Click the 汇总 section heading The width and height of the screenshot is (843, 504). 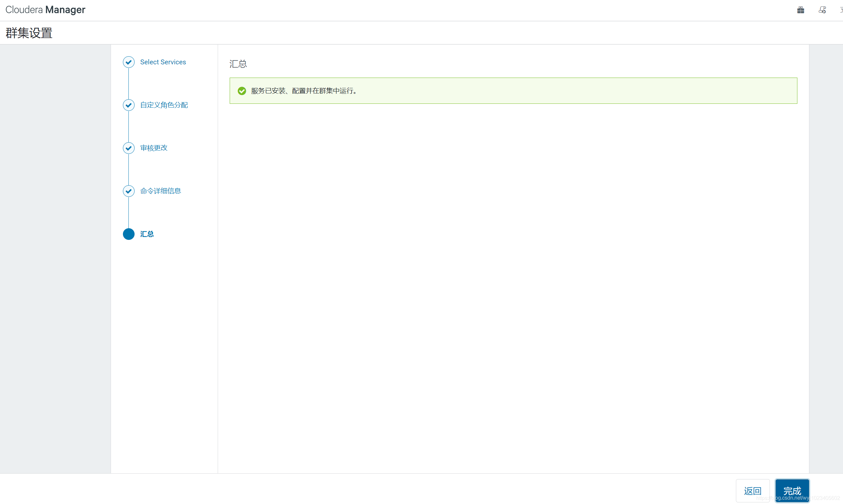pos(238,64)
